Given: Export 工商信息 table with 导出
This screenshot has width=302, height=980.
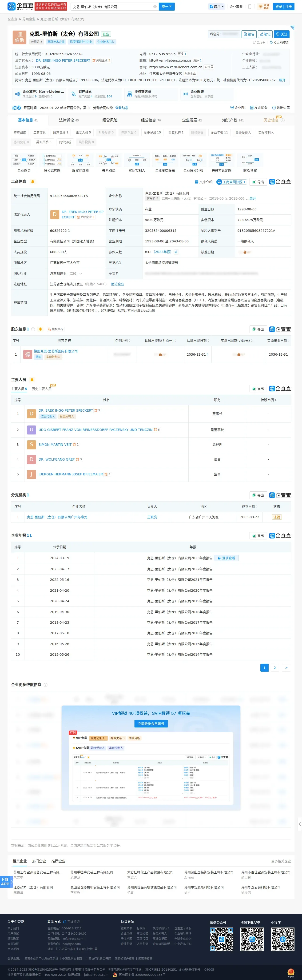Looking at the screenshot, I should tap(258, 182).
